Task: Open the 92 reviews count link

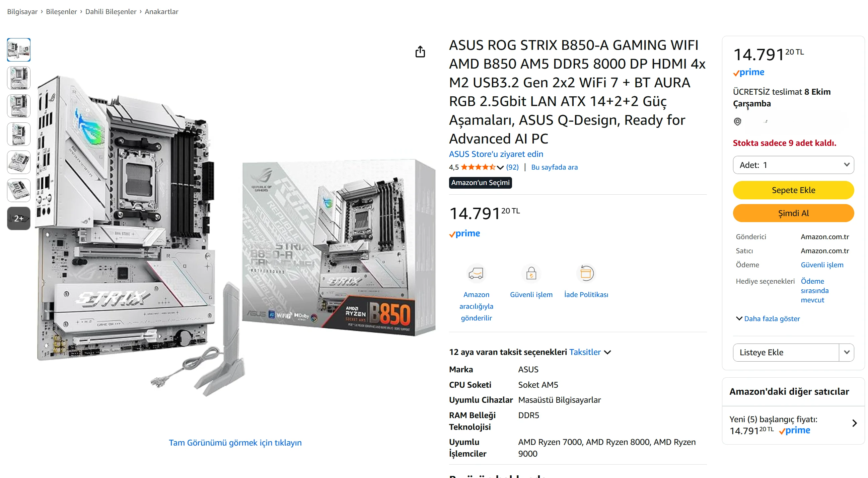Action: 512,167
